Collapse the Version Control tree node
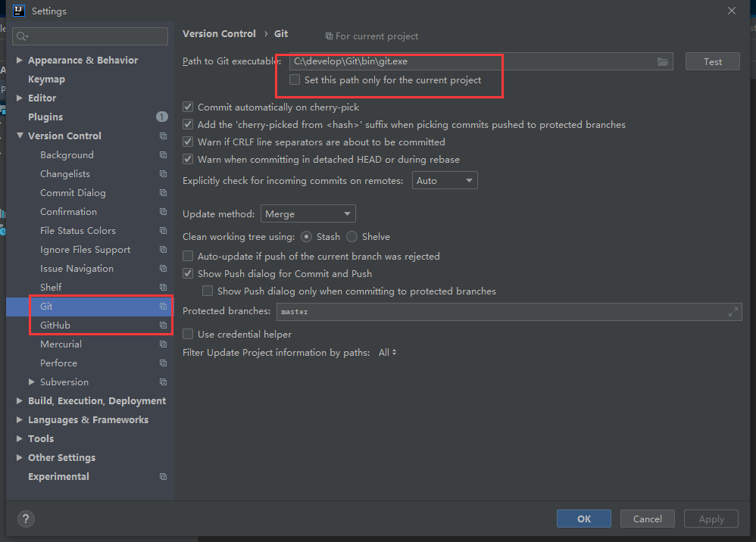The width and height of the screenshot is (756, 542). click(20, 135)
